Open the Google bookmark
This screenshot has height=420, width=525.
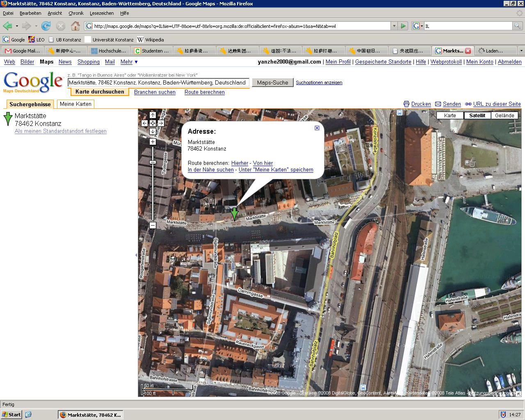coord(14,40)
